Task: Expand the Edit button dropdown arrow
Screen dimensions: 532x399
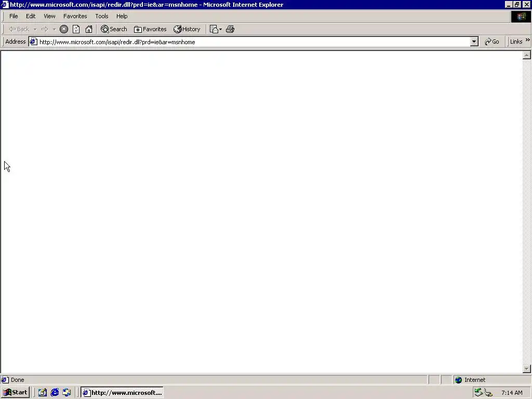Action: pyautogui.click(x=220, y=29)
